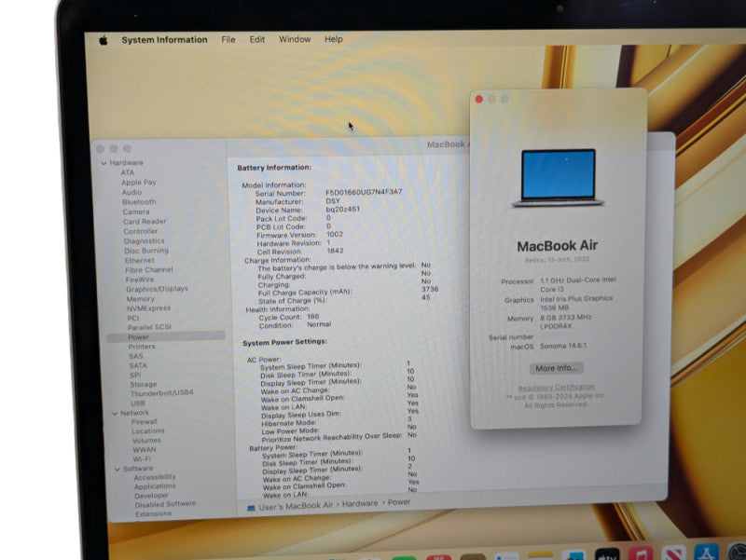Open the Window menu
The height and width of the screenshot is (560, 746).
tap(295, 39)
